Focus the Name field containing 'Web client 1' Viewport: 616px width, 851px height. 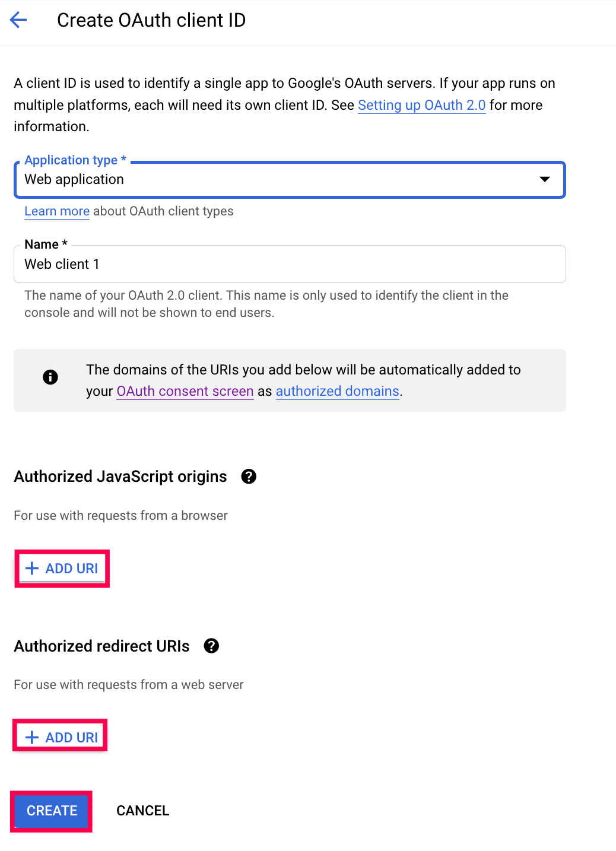coord(289,265)
